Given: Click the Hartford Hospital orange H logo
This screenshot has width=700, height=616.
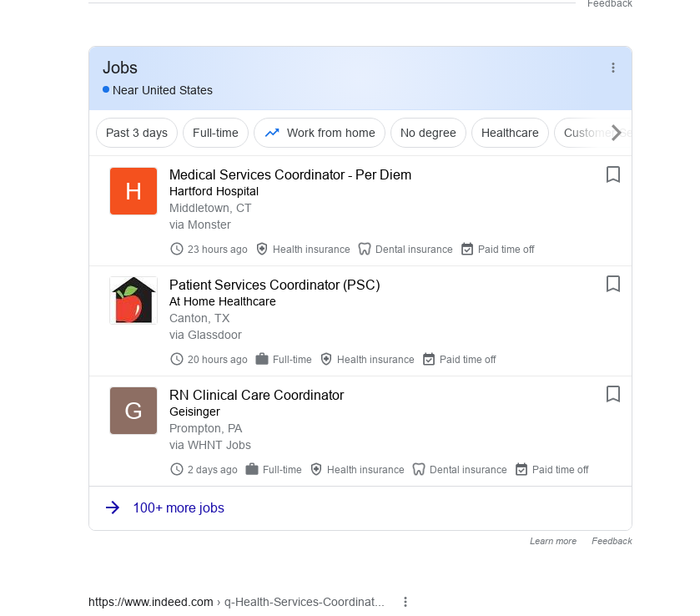Looking at the screenshot, I should [x=133, y=191].
